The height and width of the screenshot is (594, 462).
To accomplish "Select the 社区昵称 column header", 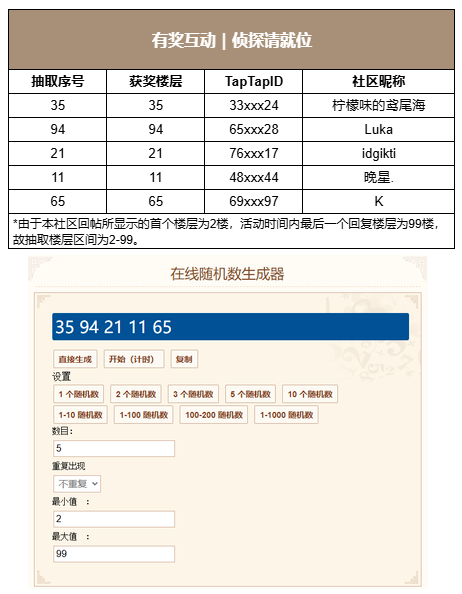I will pyautogui.click(x=378, y=81).
